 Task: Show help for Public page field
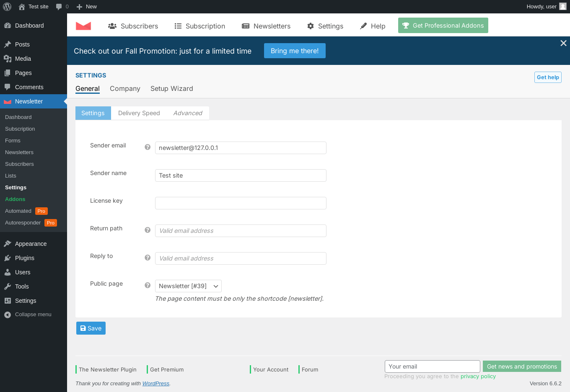(148, 285)
